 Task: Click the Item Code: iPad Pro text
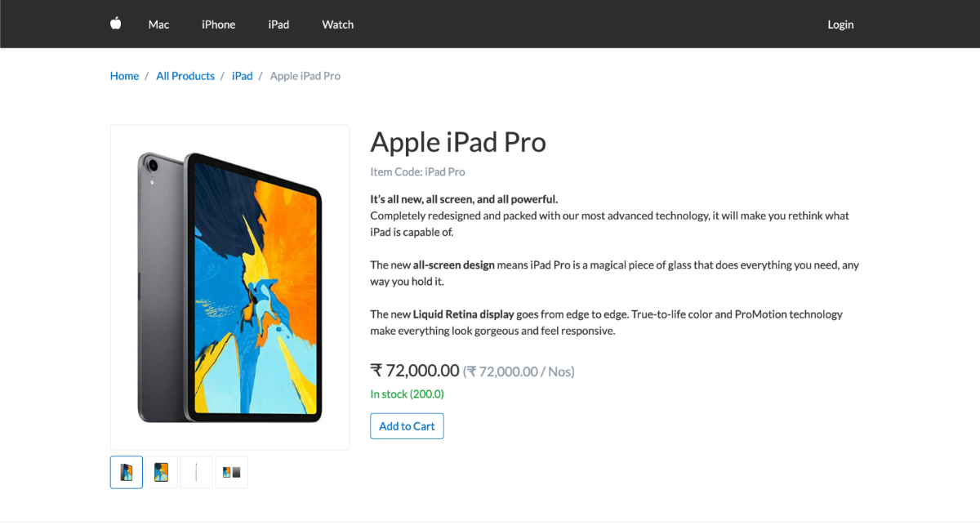point(417,171)
